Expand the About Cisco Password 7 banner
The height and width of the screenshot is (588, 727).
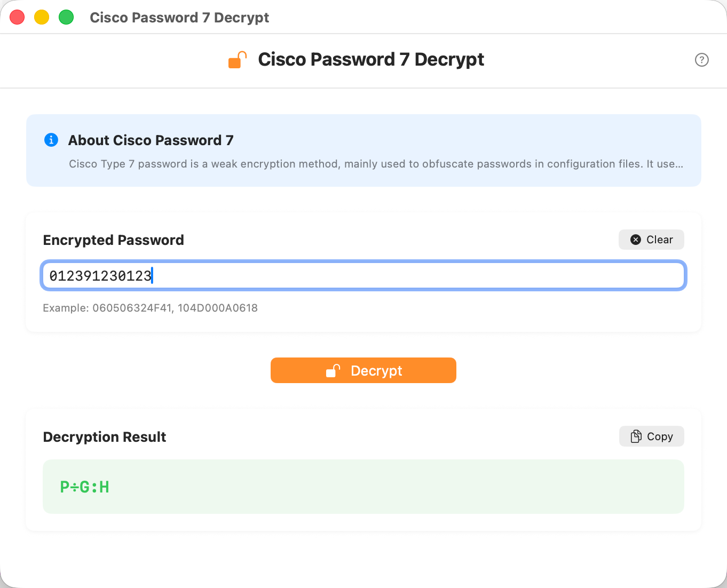[x=363, y=150]
